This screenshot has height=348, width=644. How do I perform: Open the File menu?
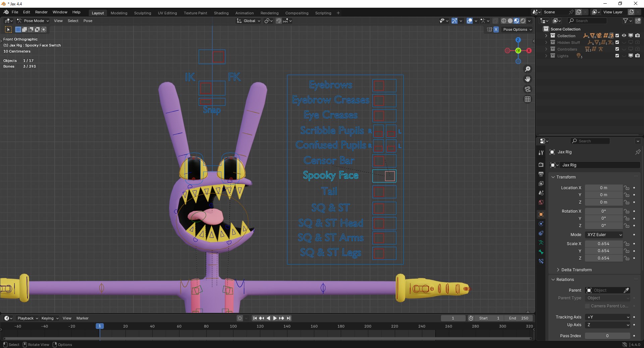pos(15,12)
